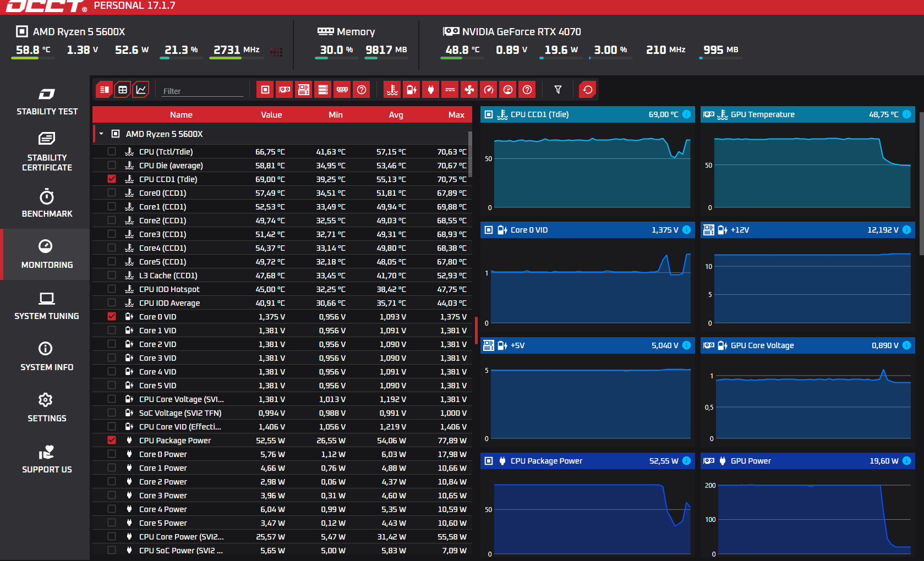Switch to graph-only view icon
This screenshot has width=924, height=561.
click(x=141, y=90)
